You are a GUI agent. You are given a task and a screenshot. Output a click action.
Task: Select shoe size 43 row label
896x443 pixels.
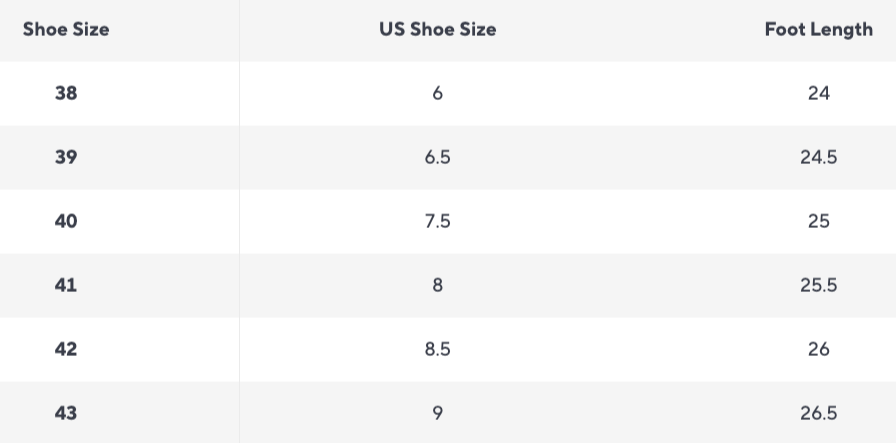(66, 413)
